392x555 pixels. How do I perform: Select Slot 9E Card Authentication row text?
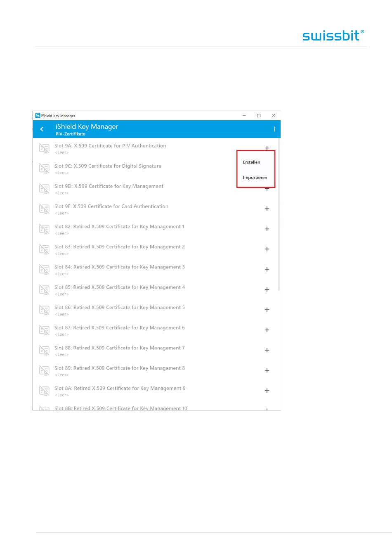[111, 206]
